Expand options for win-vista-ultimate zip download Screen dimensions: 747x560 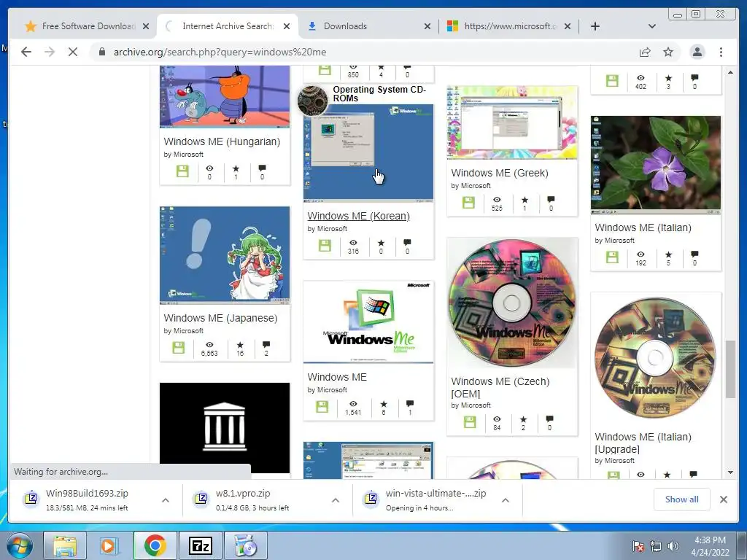tap(506, 500)
